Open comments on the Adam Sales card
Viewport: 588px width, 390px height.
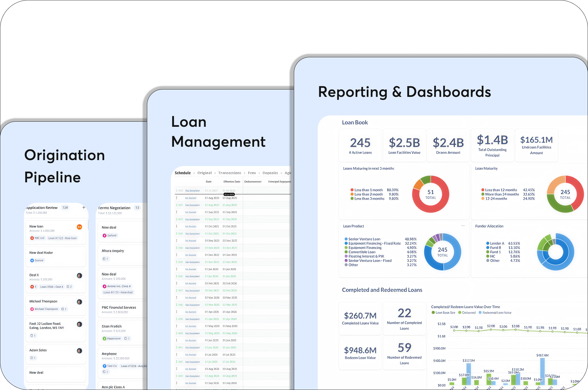coord(33,358)
